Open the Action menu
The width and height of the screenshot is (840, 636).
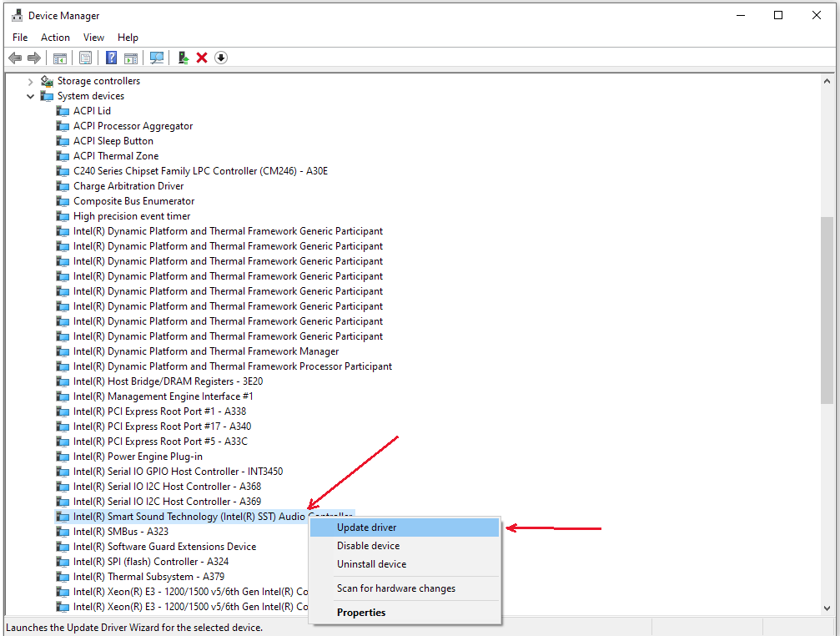point(55,38)
